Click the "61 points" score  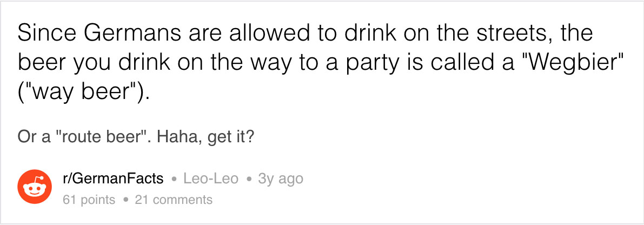(x=89, y=200)
